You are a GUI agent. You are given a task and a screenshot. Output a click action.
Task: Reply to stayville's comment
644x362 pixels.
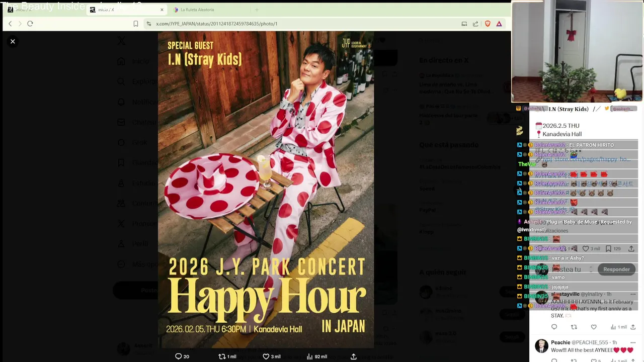554,327
